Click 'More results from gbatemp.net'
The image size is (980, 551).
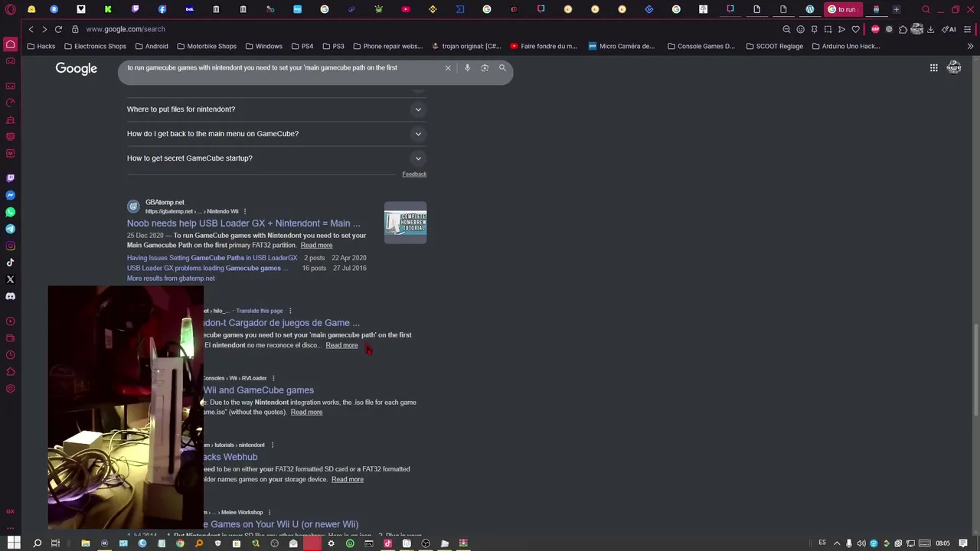(x=171, y=279)
